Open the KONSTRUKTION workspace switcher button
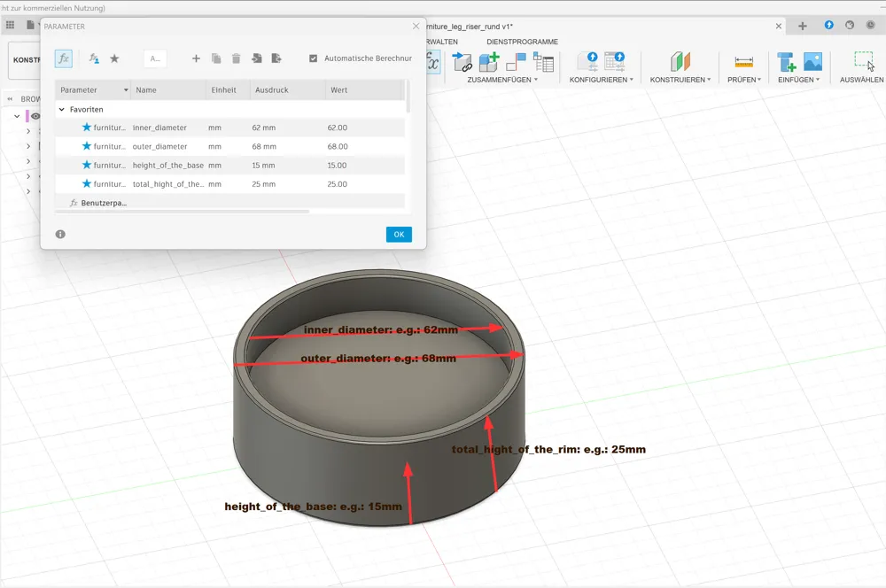The image size is (886, 588). click(x=25, y=60)
